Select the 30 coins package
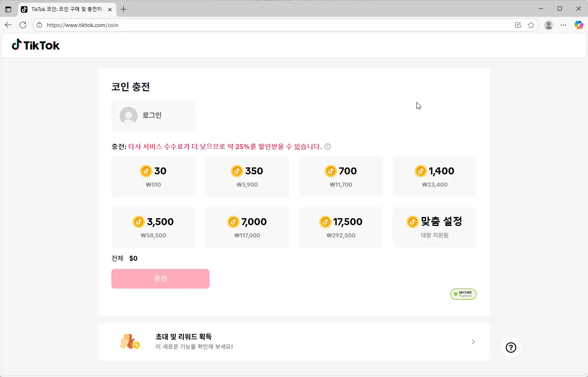588x377 pixels. coord(154,176)
